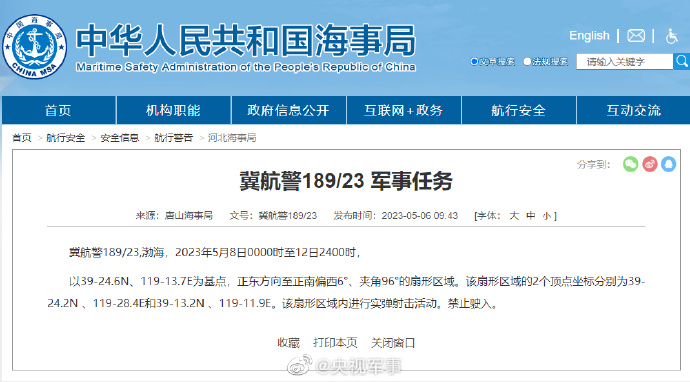Screen dimensions: 690x382
Task: Click 打印本页 to print
Action: pos(335,342)
